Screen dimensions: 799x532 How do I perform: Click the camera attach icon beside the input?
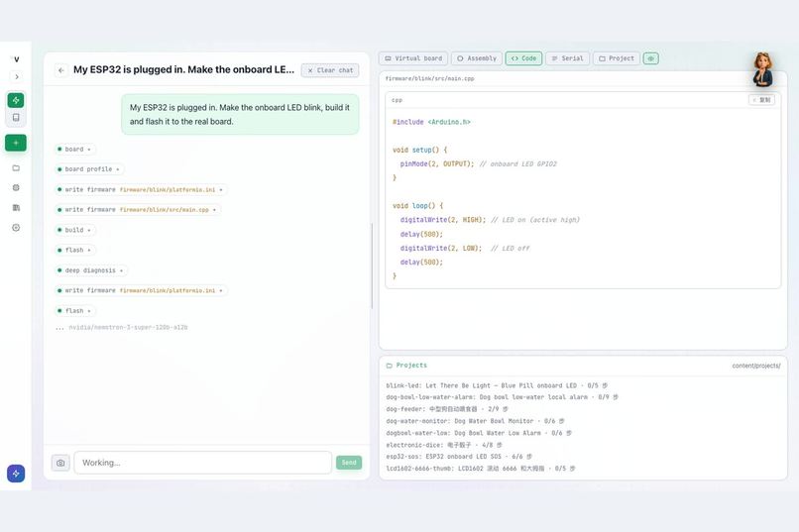60,463
